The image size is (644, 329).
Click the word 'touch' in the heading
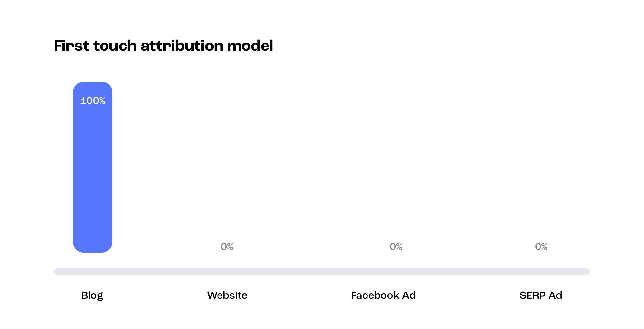(x=115, y=46)
